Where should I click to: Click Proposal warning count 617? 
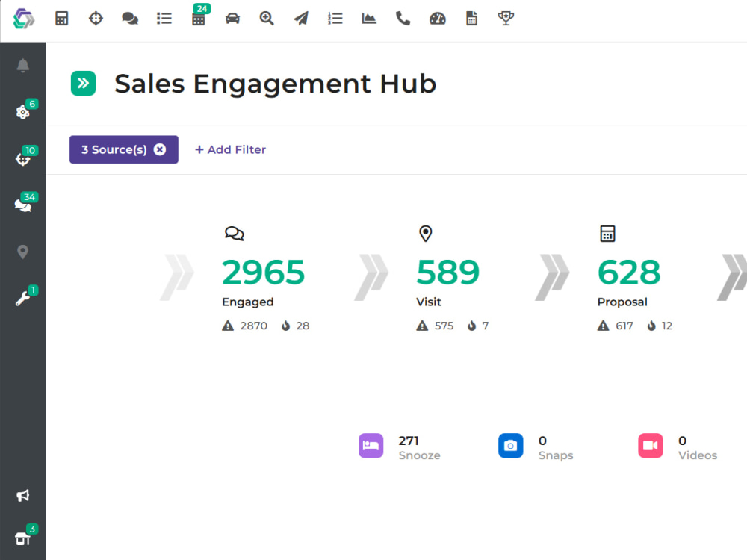(x=616, y=326)
